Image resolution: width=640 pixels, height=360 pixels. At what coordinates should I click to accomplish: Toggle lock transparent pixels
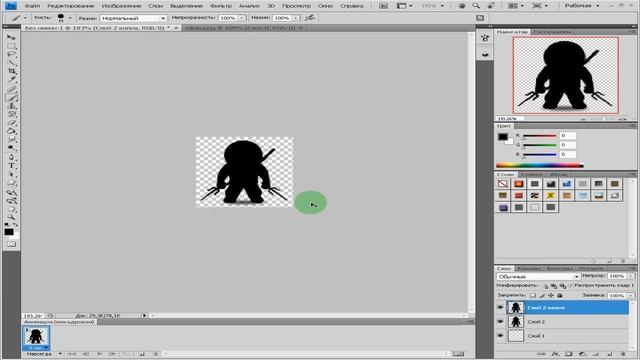point(533,296)
